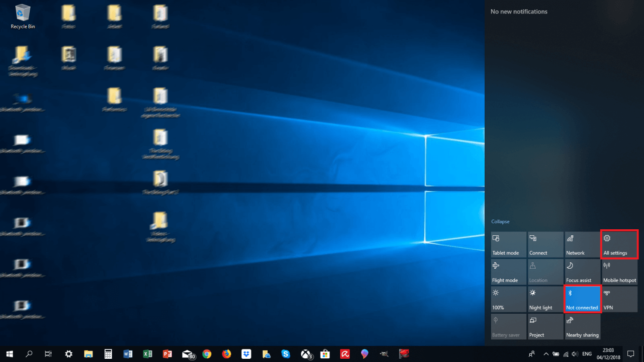Image resolution: width=644 pixels, height=362 pixels.
Task: Open Microsoft Excel from the taskbar
Action: click(x=148, y=354)
